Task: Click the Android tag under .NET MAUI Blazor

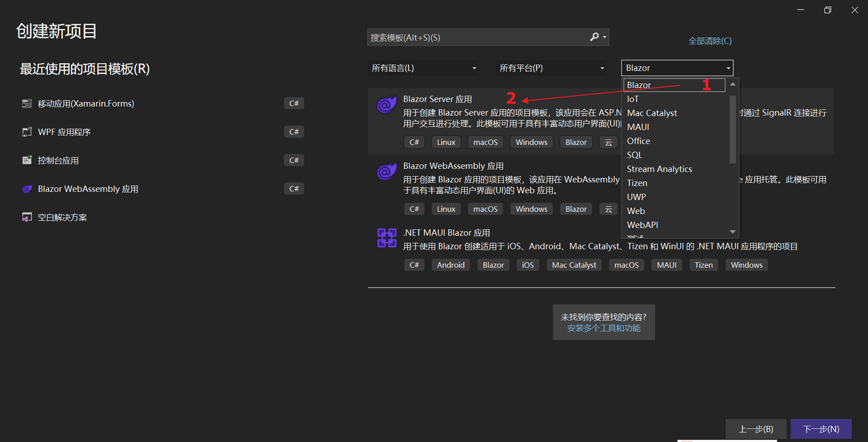Action: pos(450,265)
